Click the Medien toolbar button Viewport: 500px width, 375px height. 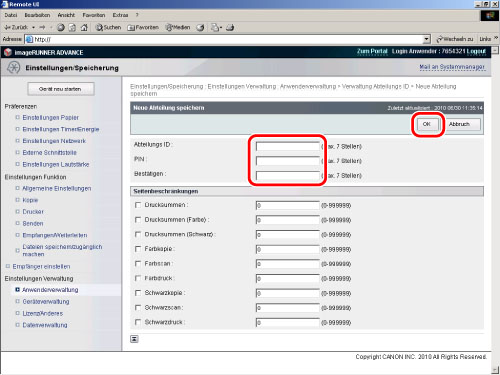click(178, 27)
